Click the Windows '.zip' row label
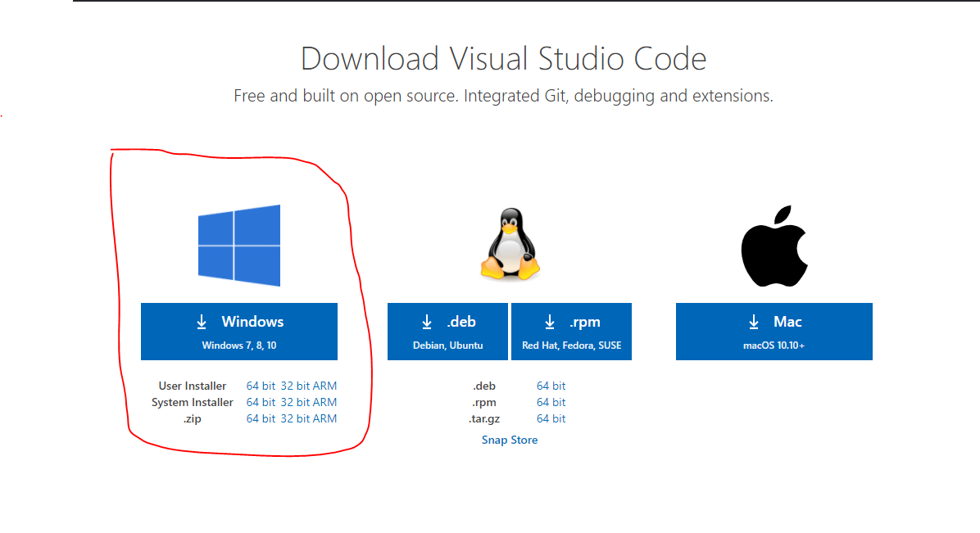This screenshot has height=533, width=980. 193,418
